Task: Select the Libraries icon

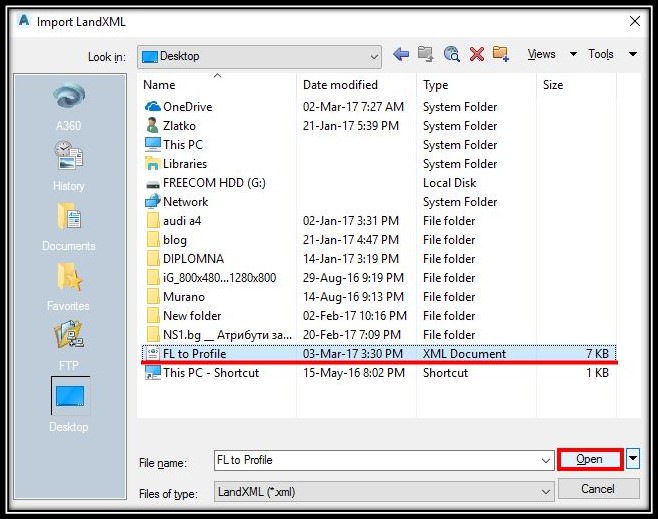Action: (x=153, y=163)
